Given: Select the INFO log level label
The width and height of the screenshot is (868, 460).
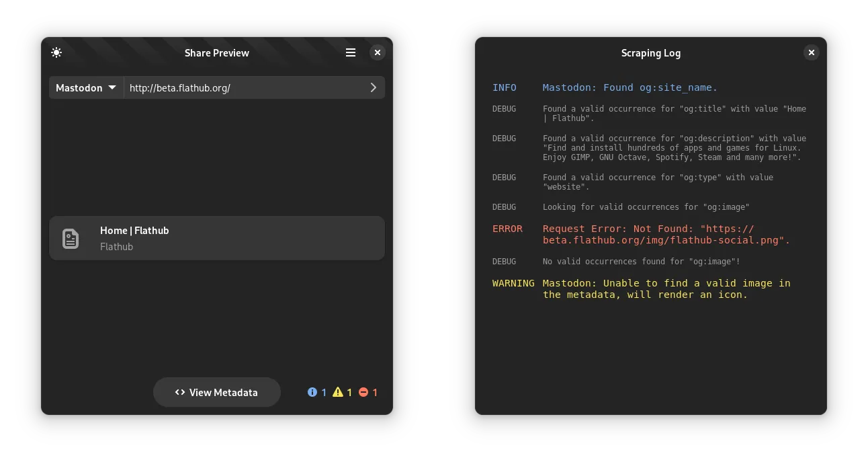Looking at the screenshot, I should 505,87.
